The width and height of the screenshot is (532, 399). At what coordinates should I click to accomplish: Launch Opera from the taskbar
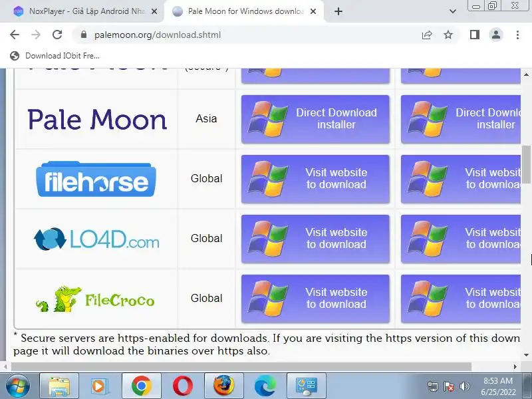[182, 386]
